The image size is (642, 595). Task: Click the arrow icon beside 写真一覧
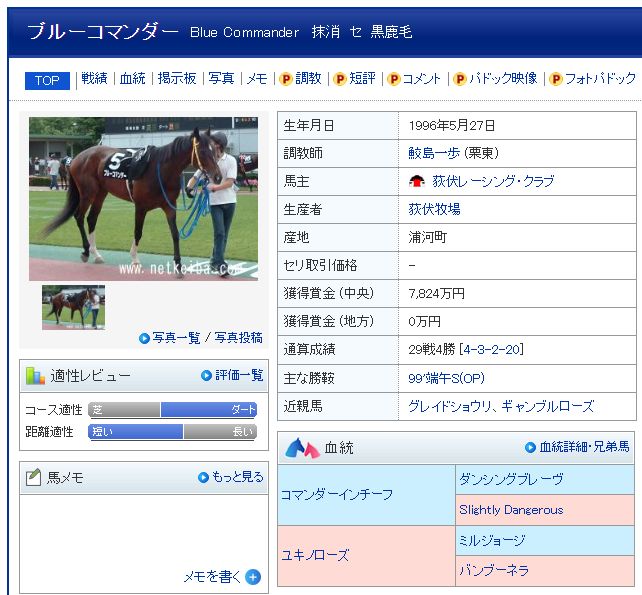pos(144,339)
